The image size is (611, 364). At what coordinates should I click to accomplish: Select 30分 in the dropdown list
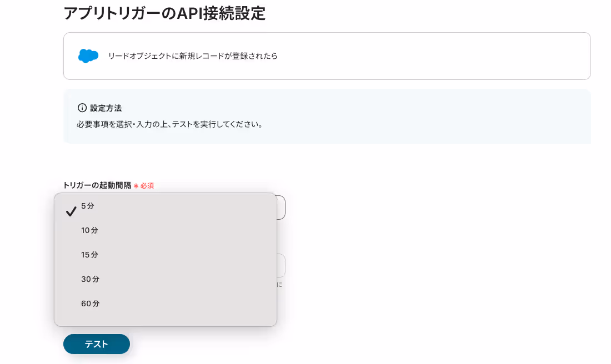coord(165,279)
